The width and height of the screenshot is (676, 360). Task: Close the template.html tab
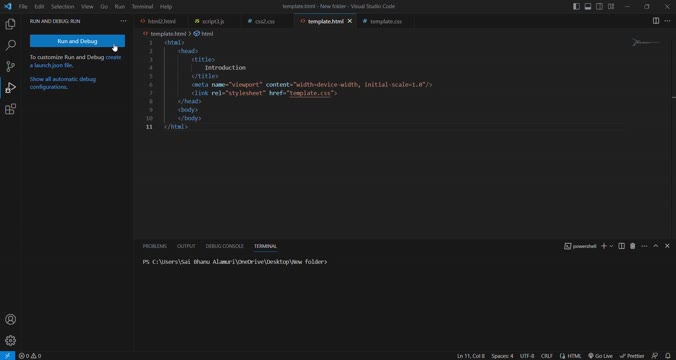[350, 21]
